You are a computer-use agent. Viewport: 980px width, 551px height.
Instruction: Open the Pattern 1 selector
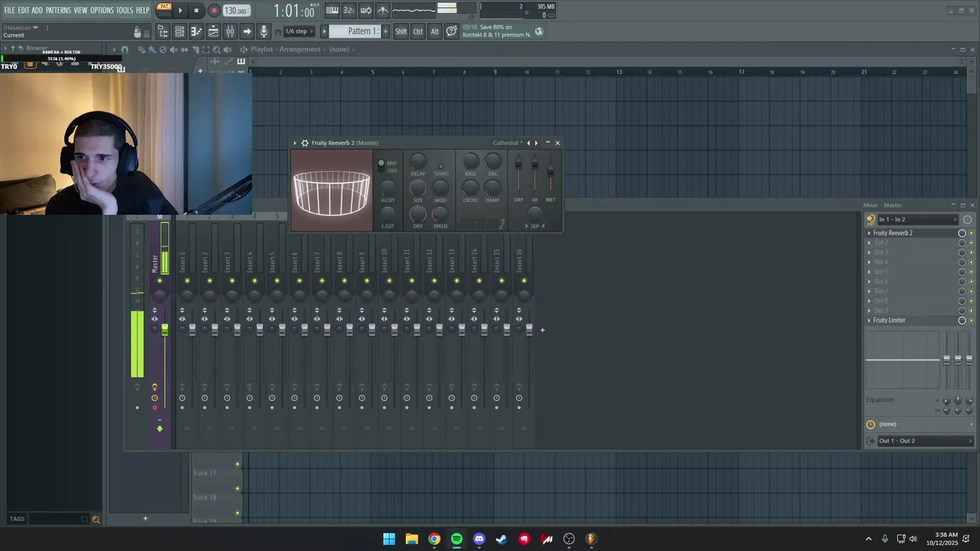[354, 31]
